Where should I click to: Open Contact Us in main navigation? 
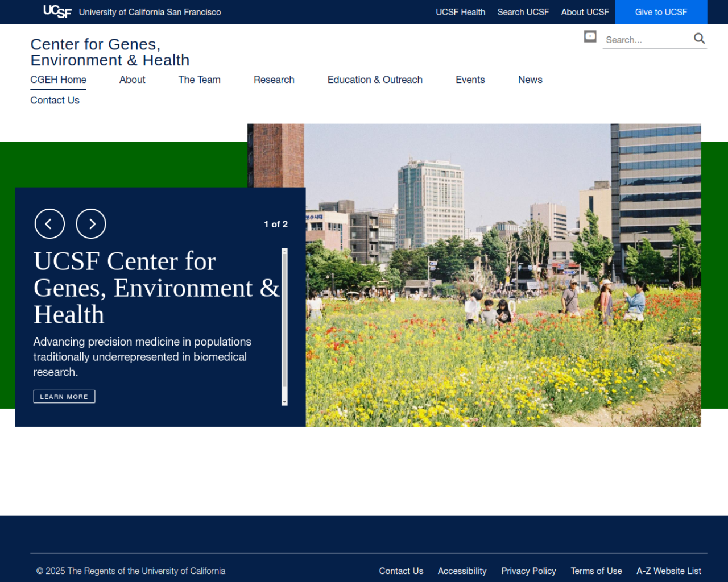[x=55, y=100]
